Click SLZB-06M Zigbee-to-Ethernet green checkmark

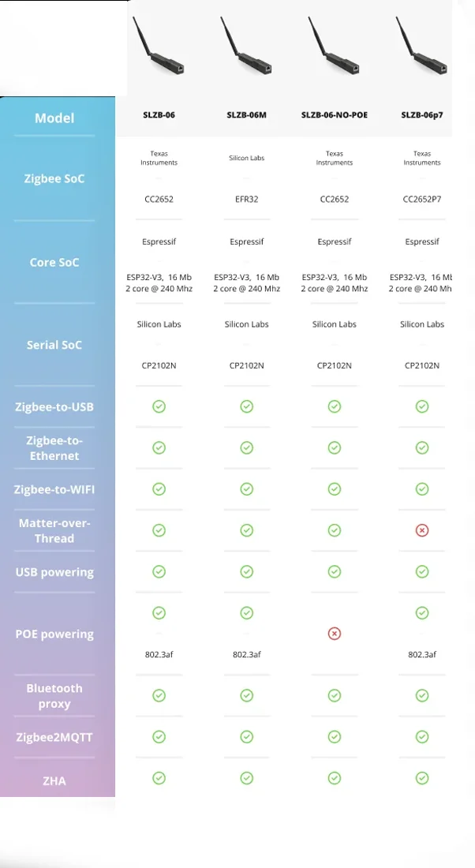(246, 447)
